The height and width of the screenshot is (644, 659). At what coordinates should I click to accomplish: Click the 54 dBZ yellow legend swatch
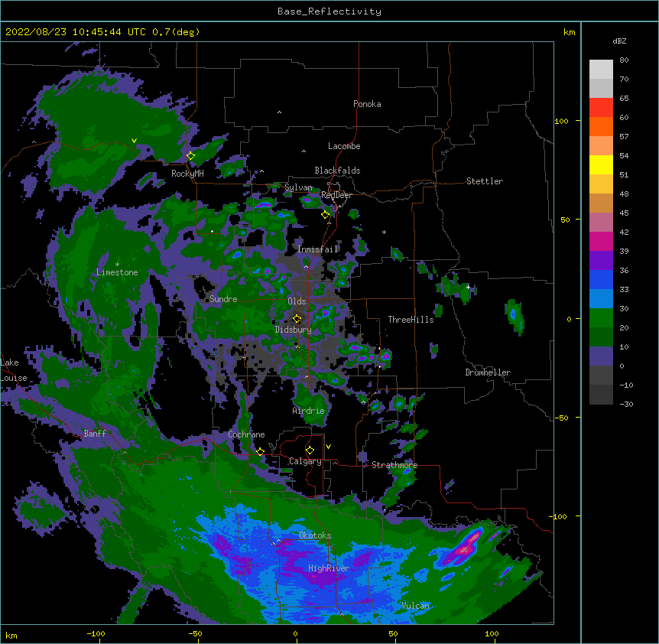pyautogui.click(x=601, y=164)
